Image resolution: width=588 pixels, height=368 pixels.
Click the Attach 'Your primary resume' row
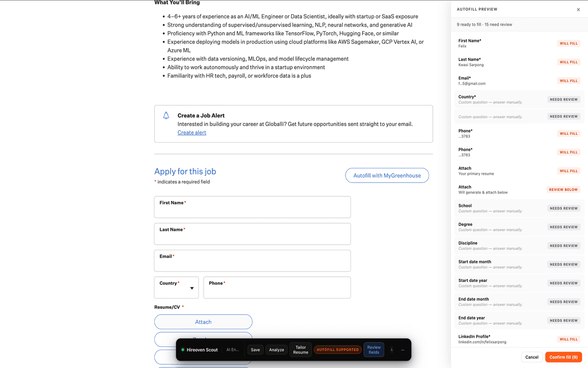(520, 171)
